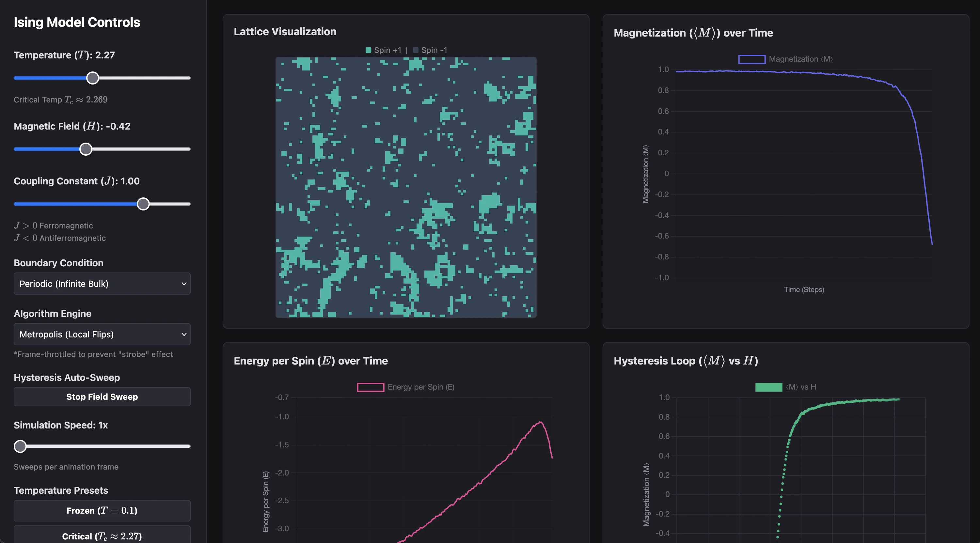Click the Magnetic Field slider handle

click(x=86, y=149)
